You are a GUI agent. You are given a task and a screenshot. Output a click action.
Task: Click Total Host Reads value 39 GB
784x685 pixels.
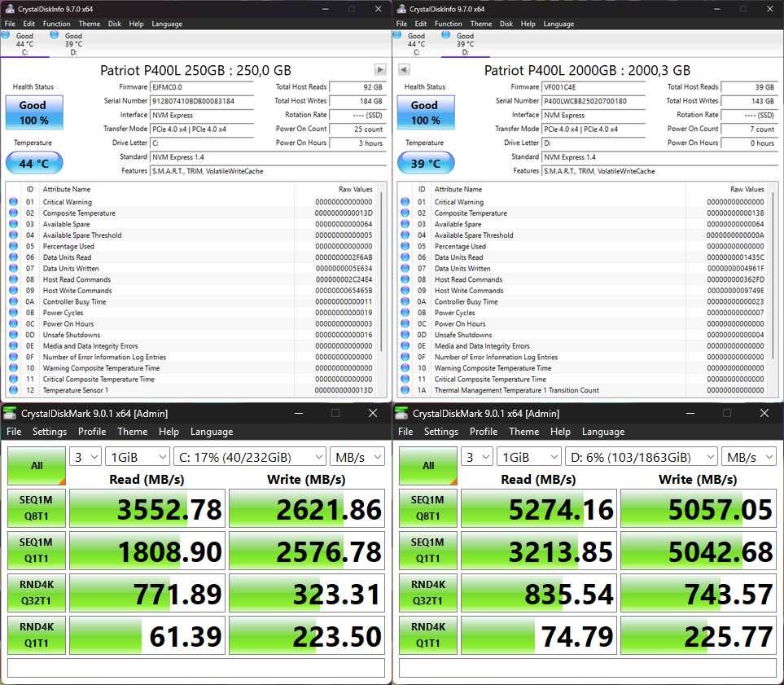click(x=748, y=87)
